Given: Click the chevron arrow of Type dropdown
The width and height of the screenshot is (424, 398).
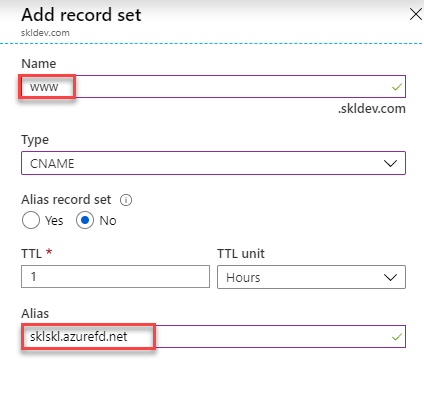Looking at the screenshot, I should click(390, 163).
